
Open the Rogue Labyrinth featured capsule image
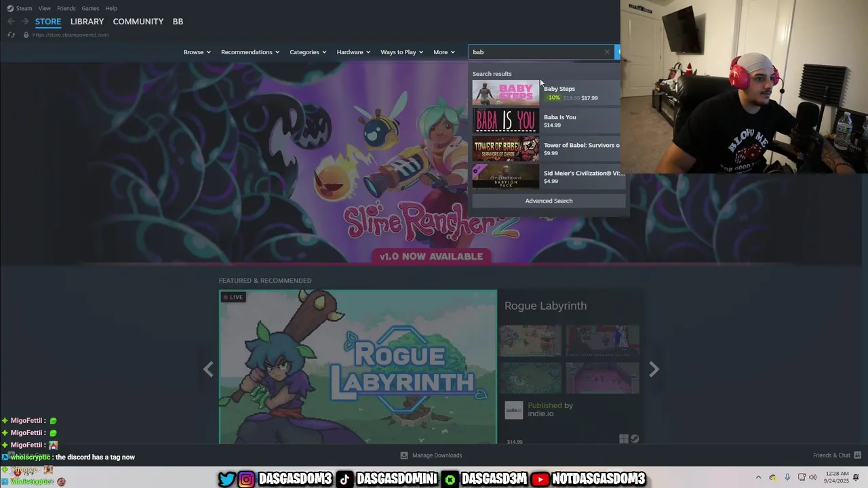click(x=357, y=367)
